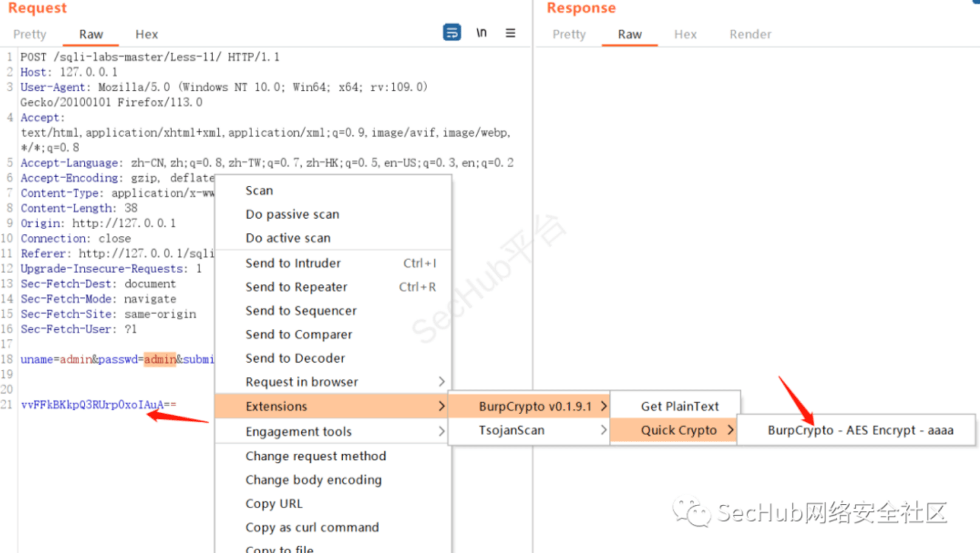Expand Request in browser submenu

[x=441, y=382]
